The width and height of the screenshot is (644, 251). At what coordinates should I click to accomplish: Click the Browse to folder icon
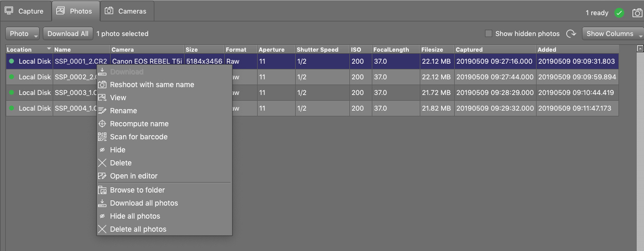[x=102, y=190]
